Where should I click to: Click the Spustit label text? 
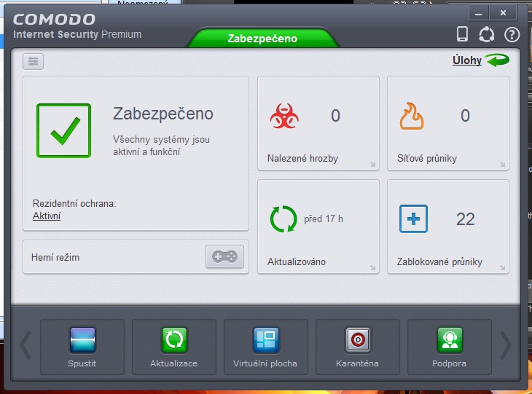click(82, 363)
